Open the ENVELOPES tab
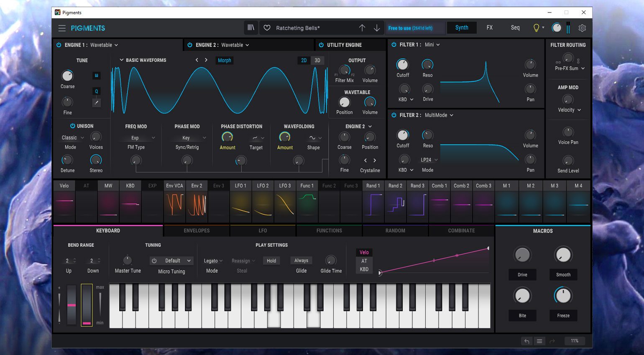 coord(196,230)
